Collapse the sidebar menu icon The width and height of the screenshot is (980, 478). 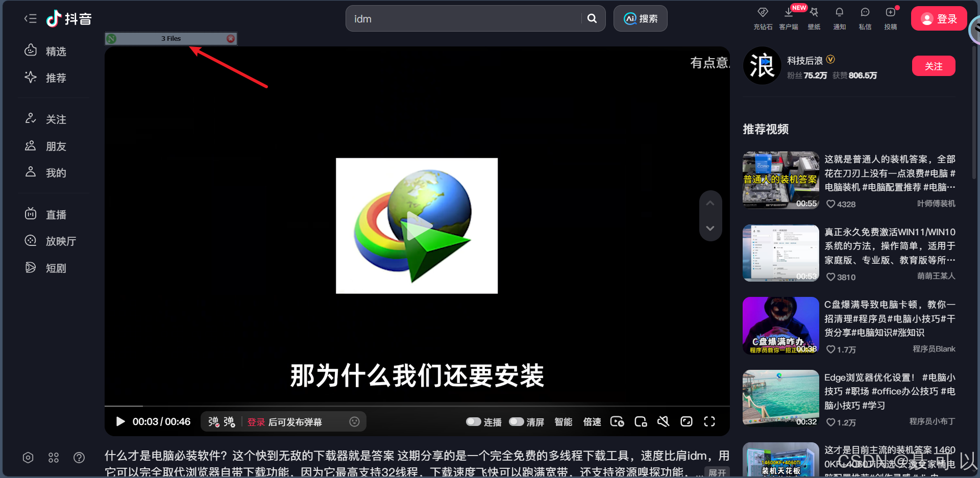click(x=31, y=19)
